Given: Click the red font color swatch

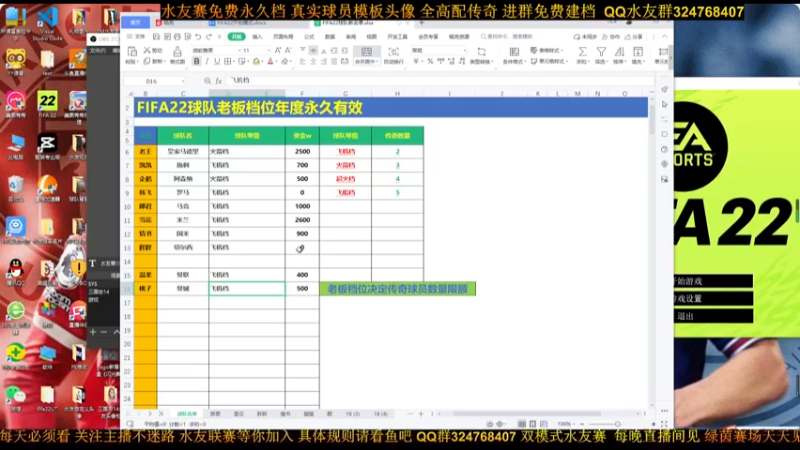Looking at the screenshot, I should tap(271, 62).
